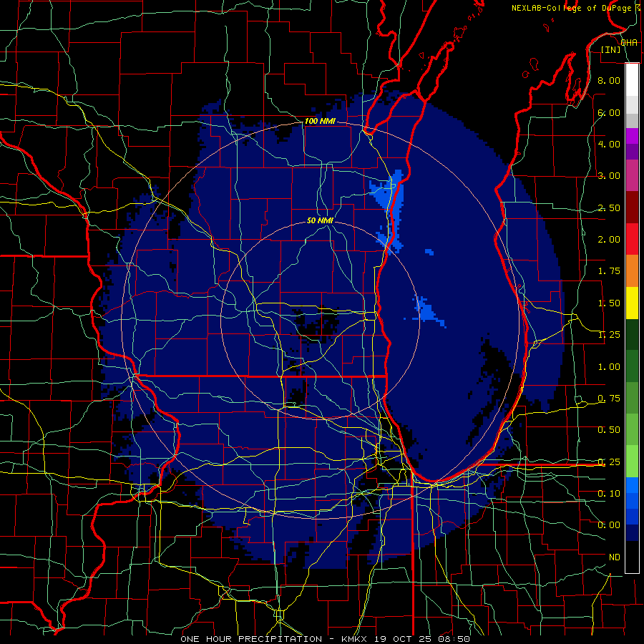644x644 pixels.
Task: Click the ND legend label
Action: pyautogui.click(x=615, y=557)
